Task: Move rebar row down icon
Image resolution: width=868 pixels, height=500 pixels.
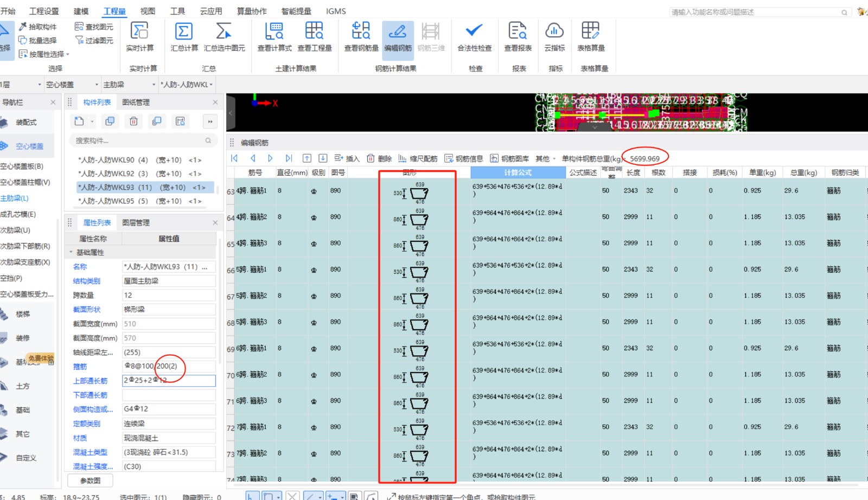Action: coord(323,158)
